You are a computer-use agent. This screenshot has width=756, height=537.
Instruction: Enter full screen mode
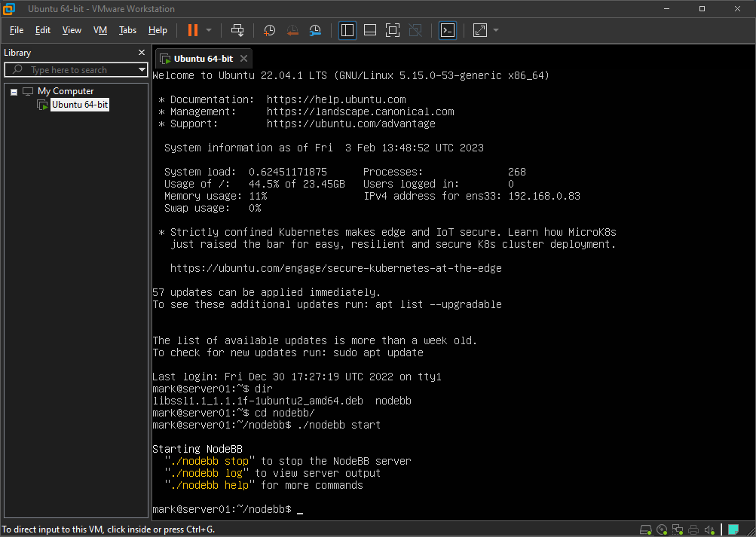pos(392,30)
